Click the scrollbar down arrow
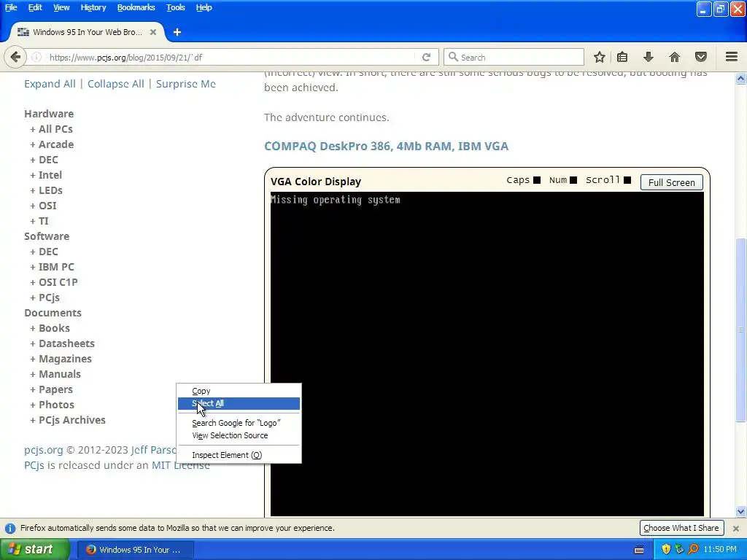The image size is (747, 560). coord(740,512)
